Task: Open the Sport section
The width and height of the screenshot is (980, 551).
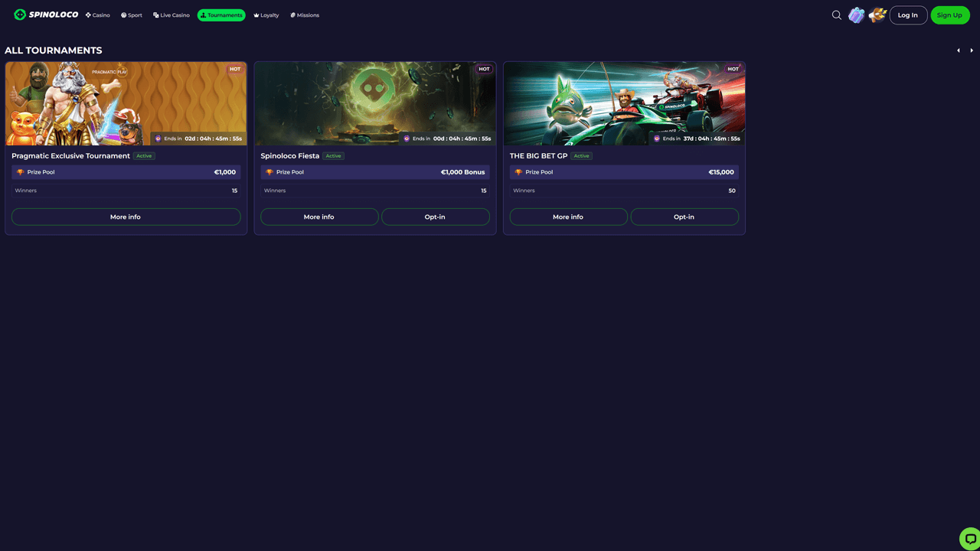Action: coord(132,15)
